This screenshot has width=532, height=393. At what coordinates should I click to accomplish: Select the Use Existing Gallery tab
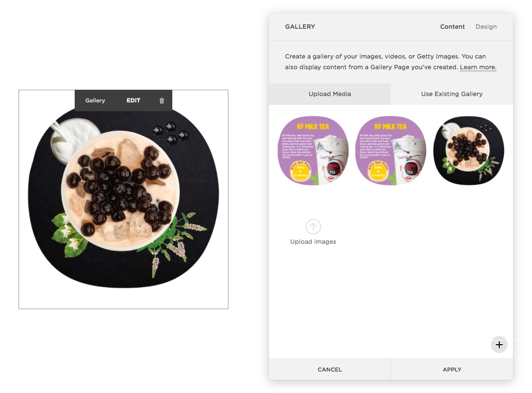click(452, 94)
